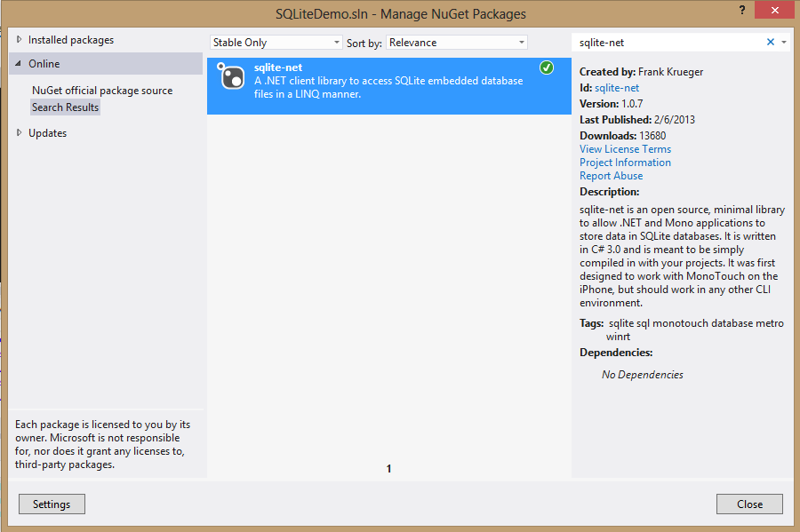The width and height of the screenshot is (800, 532).
Task: Click the Tags line text
Action: click(681, 330)
